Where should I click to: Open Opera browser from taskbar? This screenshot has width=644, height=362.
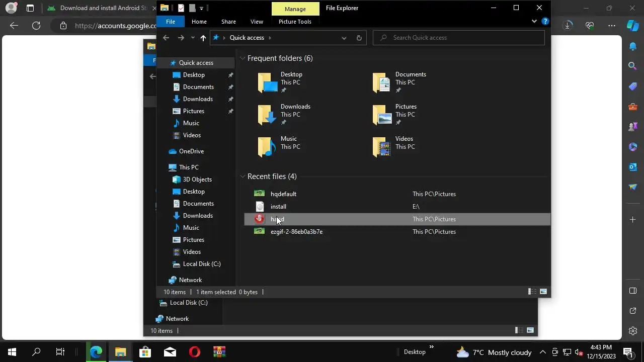194,352
